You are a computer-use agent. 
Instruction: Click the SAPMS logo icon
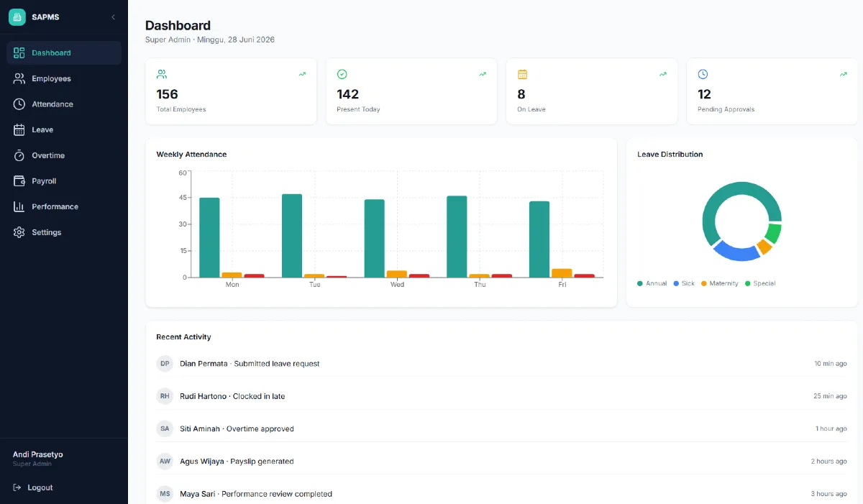[17, 17]
